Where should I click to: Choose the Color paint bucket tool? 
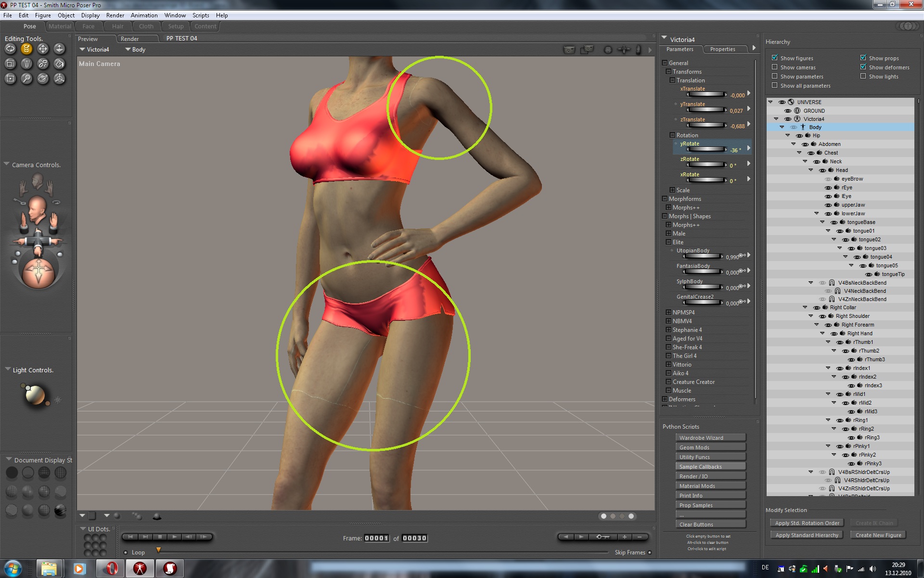click(59, 64)
